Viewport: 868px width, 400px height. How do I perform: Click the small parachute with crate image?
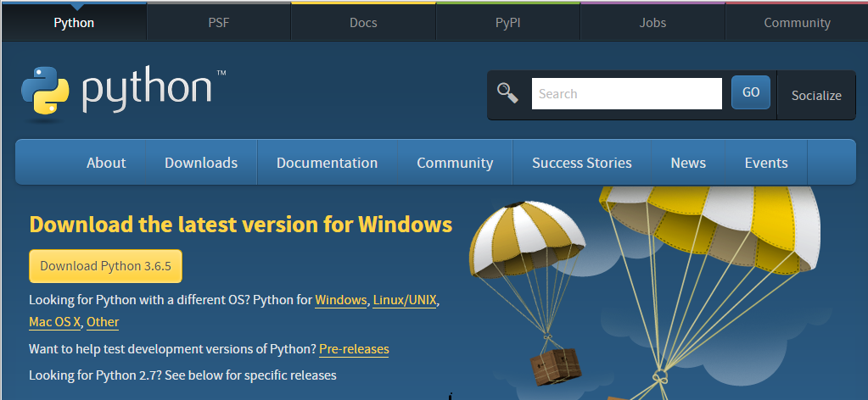[x=527, y=293]
